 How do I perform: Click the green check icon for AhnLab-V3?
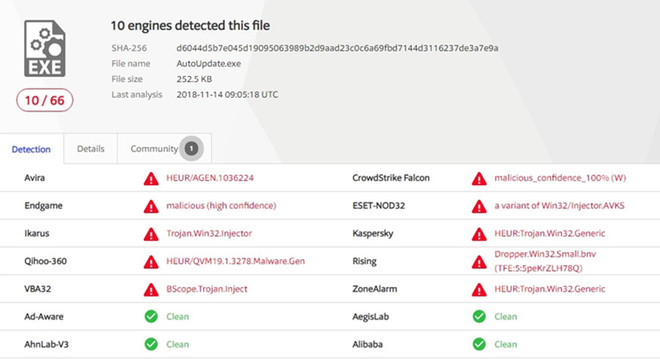pyautogui.click(x=151, y=344)
